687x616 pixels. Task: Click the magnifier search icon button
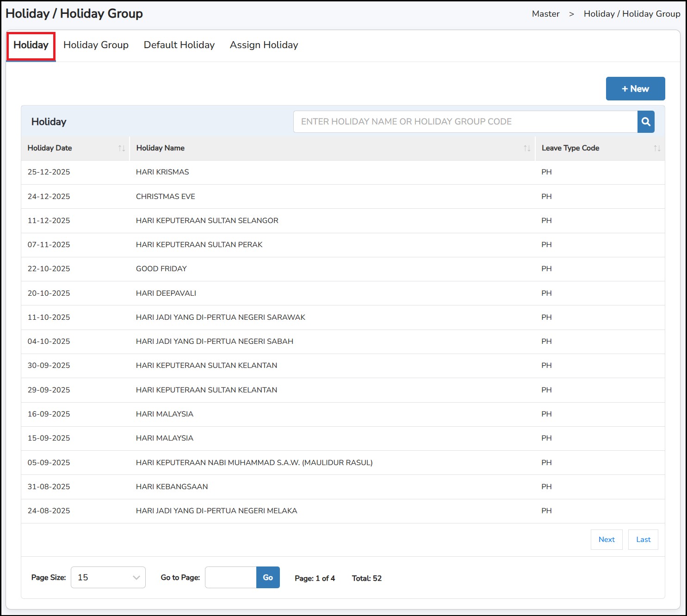tap(646, 122)
